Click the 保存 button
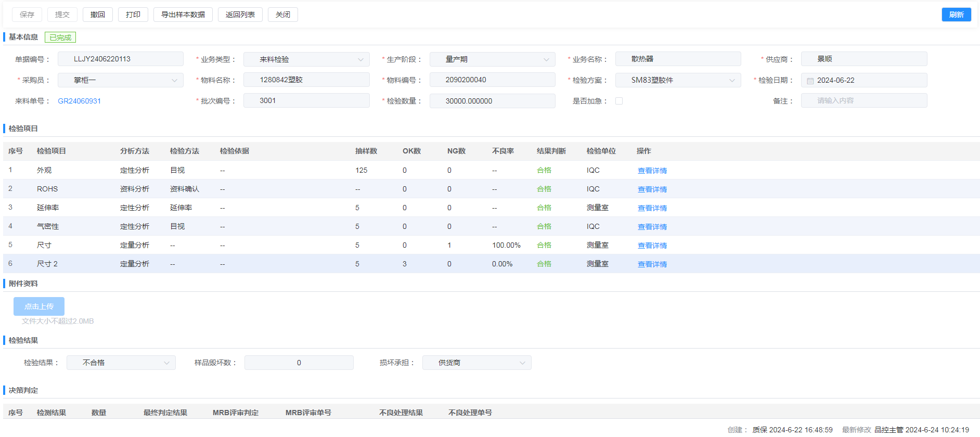The height and width of the screenshot is (437, 980). [27, 15]
